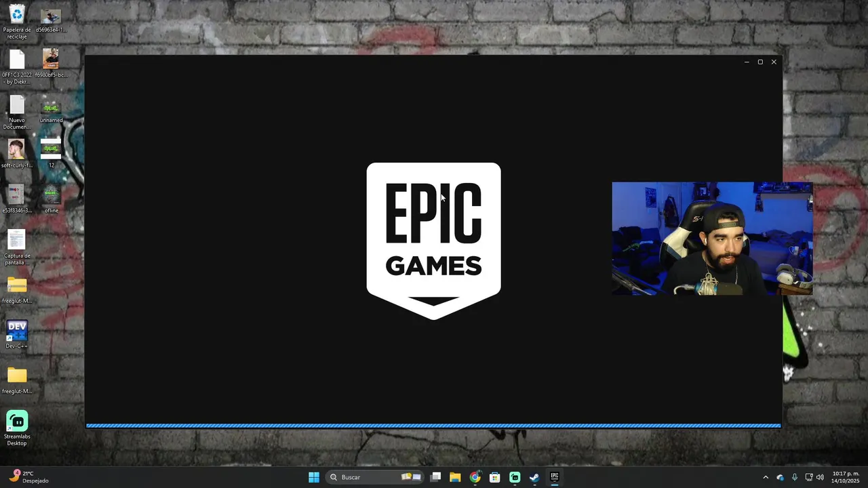This screenshot has width=868, height=488.
Task: Open Task View from the taskbar
Action: [436, 477]
